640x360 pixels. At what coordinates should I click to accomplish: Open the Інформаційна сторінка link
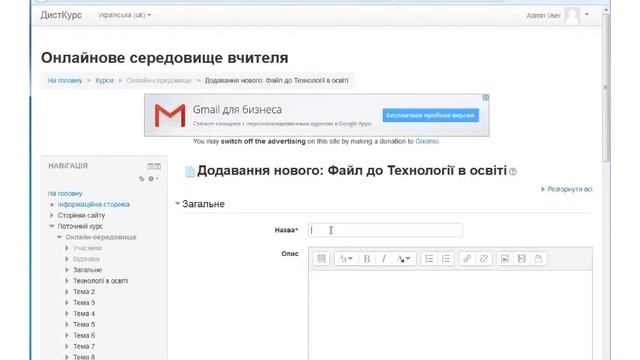[93, 204]
